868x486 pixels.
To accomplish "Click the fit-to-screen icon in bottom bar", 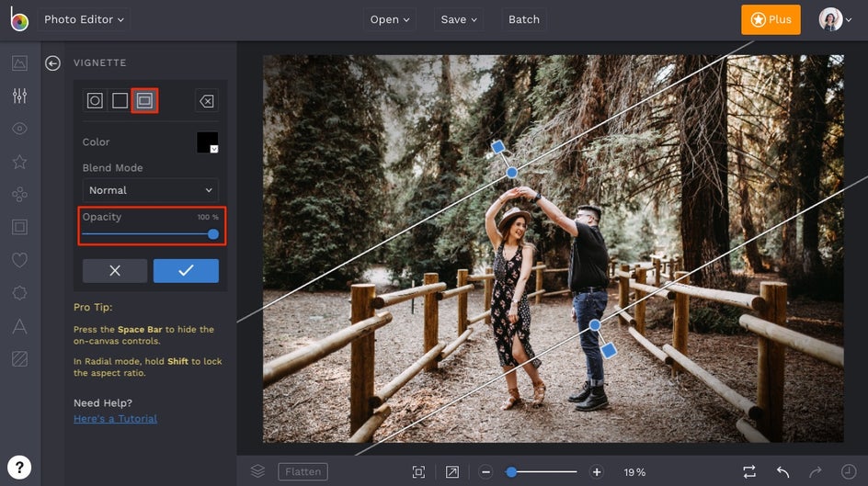I will pyautogui.click(x=418, y=471).
